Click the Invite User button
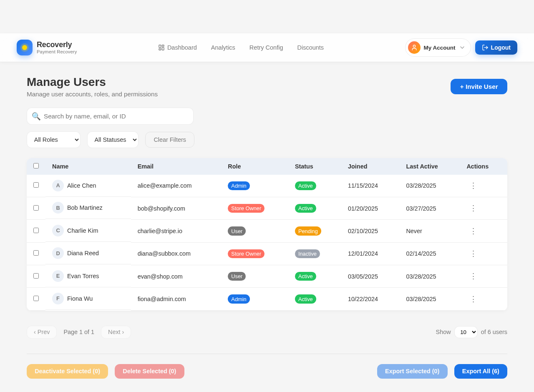This screenshot has width=534, height=392. click(x=479, y=86)
